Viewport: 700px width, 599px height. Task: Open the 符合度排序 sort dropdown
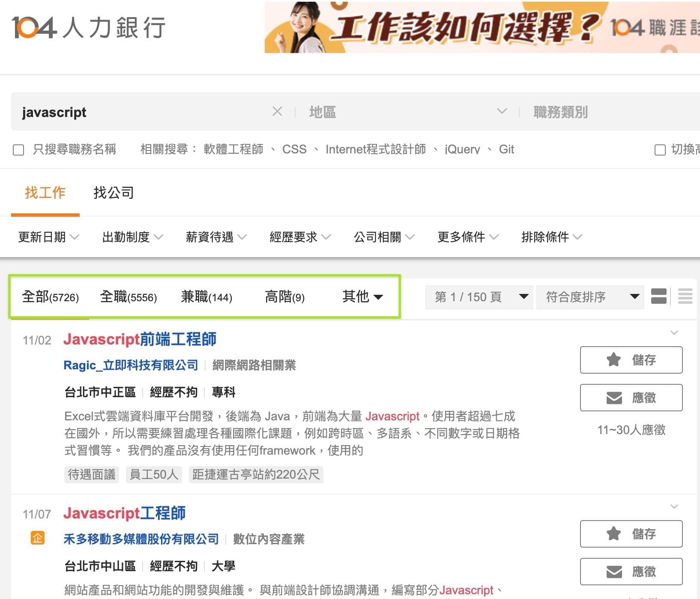pyautogui.click(x=590, y=297)
